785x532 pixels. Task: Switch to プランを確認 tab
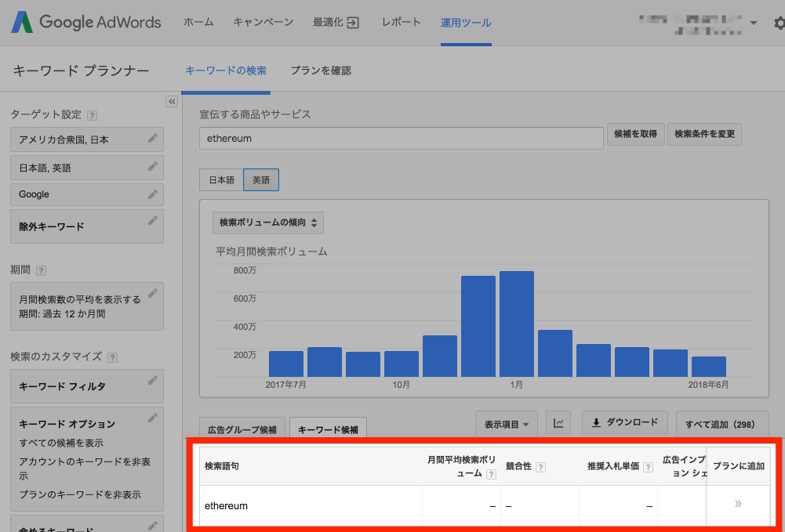(x=321, y=71)
